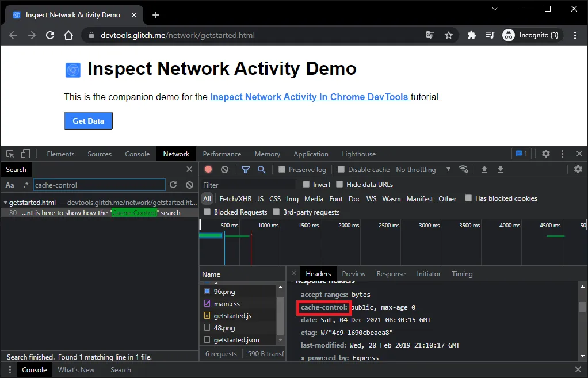This screenshot has height=378, width=588.
Task: Toggle match case Aa option
Action: 10,185
